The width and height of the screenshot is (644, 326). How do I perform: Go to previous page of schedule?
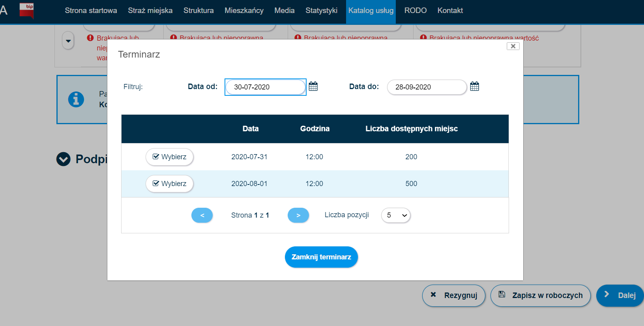pos(202,215)
